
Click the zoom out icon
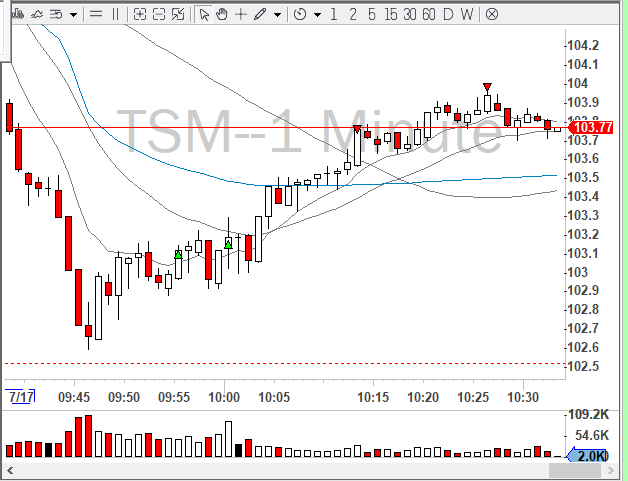pyautogui.click(x=159, y=15)
